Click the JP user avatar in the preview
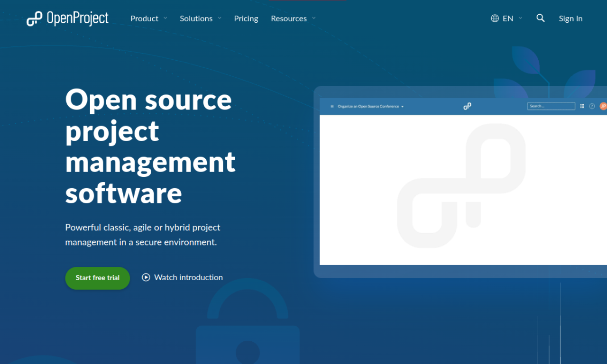Image resolution: width=607 pixels, height=364 pixels. 603,106
